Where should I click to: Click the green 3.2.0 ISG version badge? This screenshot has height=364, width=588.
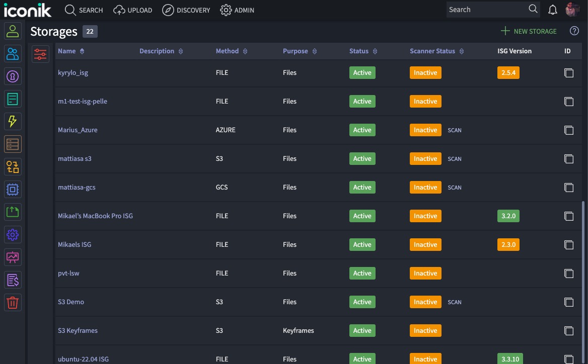click(508, 216)
